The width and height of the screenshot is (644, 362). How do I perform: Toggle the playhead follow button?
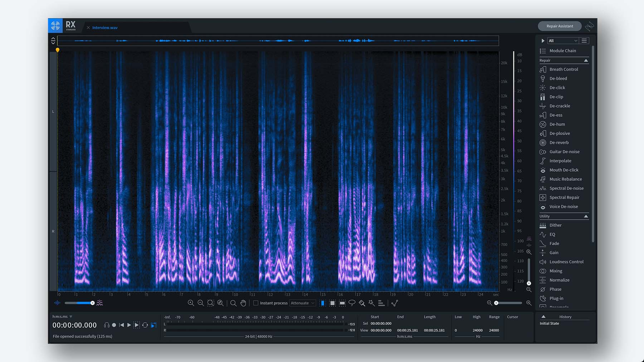pos(153,325)
